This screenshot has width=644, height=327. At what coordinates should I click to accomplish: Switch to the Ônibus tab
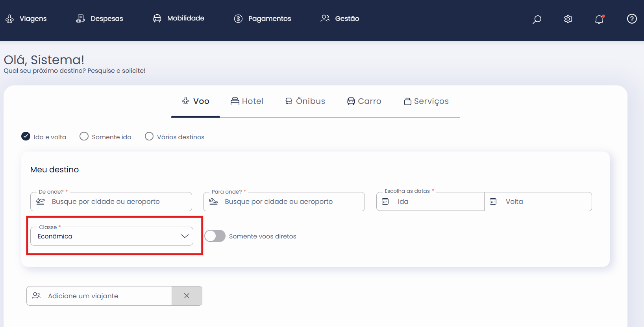point(305,101)
